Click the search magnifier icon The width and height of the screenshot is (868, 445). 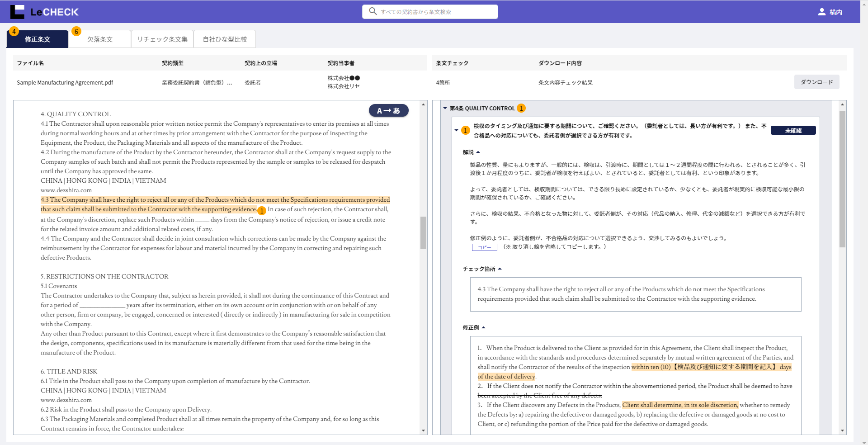[373, 11]
